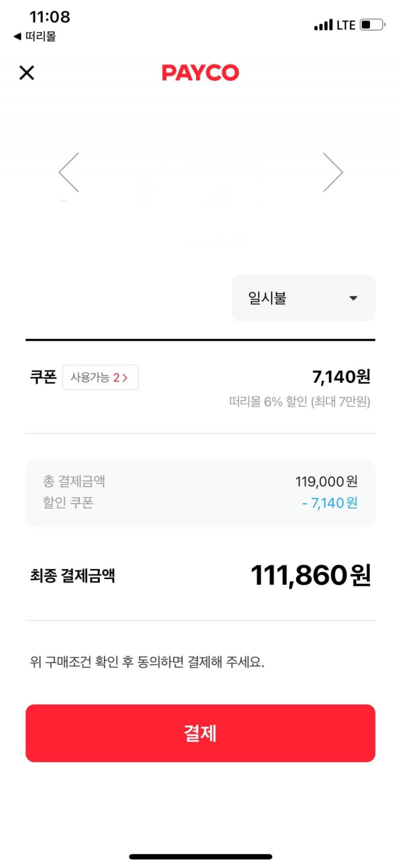Screen dimensions: 401x868
Task: Tap the 7,140원 coupon discount amount
Action: (341, 377)
